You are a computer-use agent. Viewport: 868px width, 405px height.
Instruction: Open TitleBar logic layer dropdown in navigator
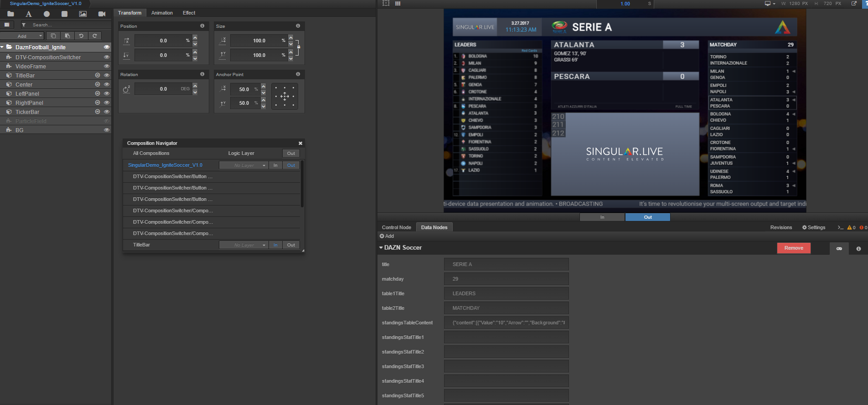(244, 245)
